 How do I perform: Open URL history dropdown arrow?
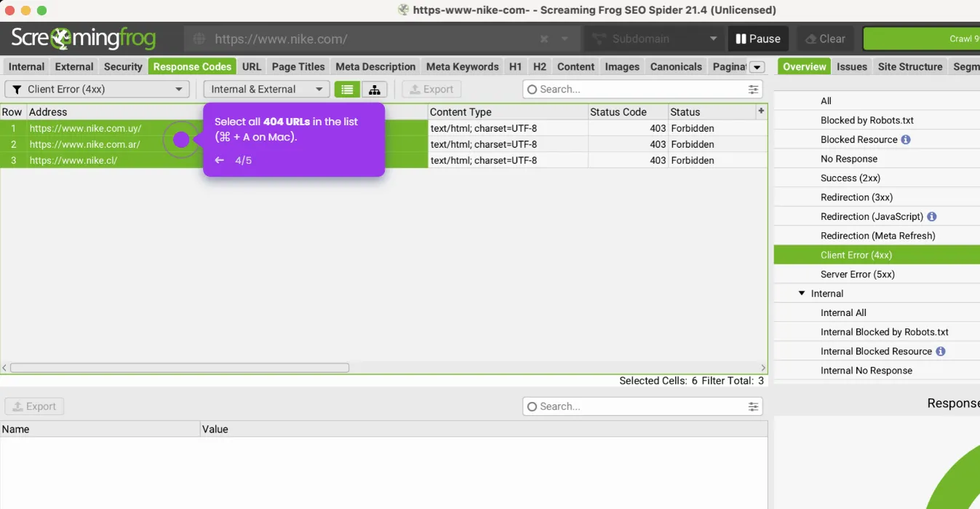tap(565, 39)
